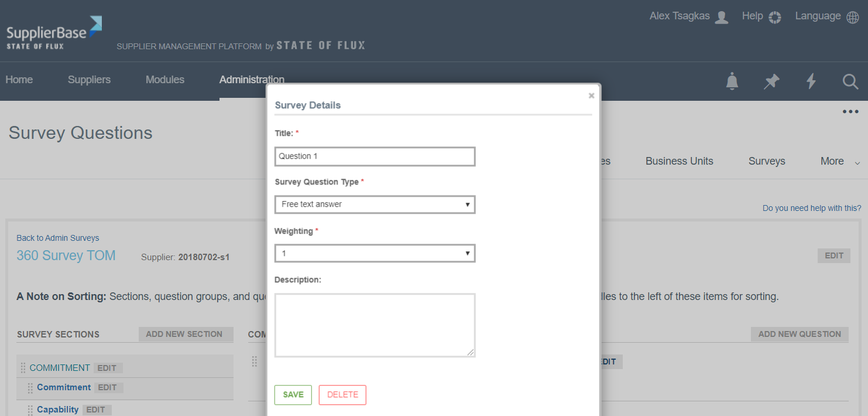Image resolution: width=868 pixels, height=416 pixels.
Task: Open the Survey Question Type dropdown
Action: (375, 204)
